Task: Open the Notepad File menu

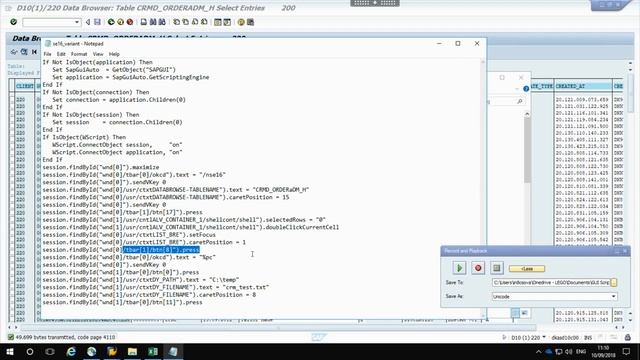Action: click(47, 54)
